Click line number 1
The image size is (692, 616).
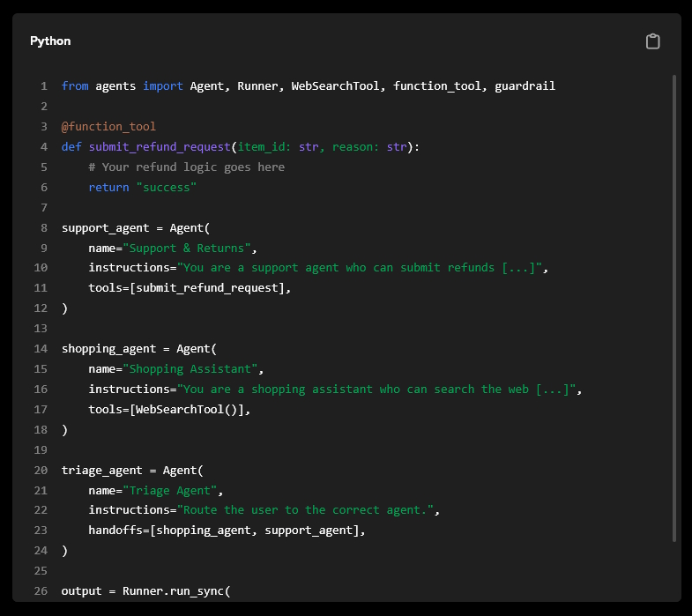[x=44, y=86]
